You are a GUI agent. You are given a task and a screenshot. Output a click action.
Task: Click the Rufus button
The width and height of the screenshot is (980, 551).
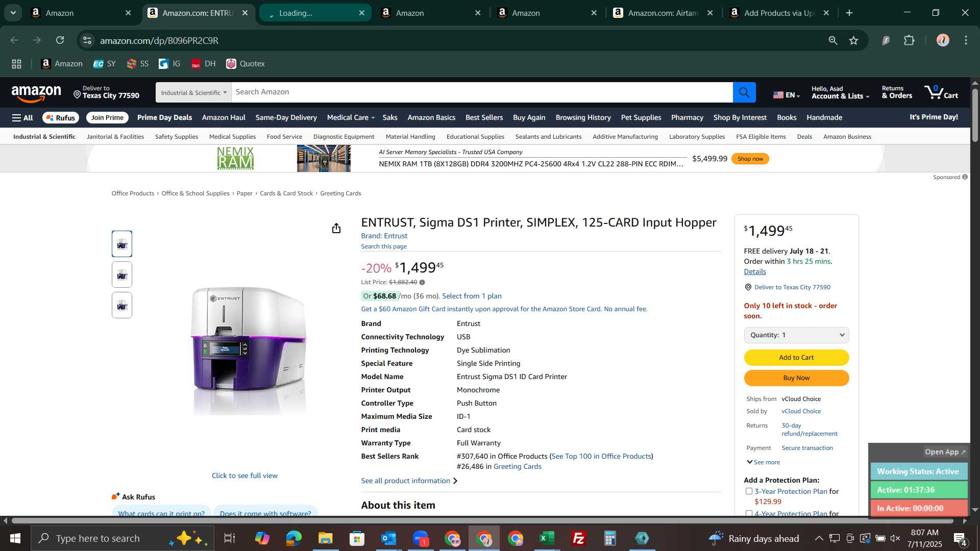coord(61,118)
